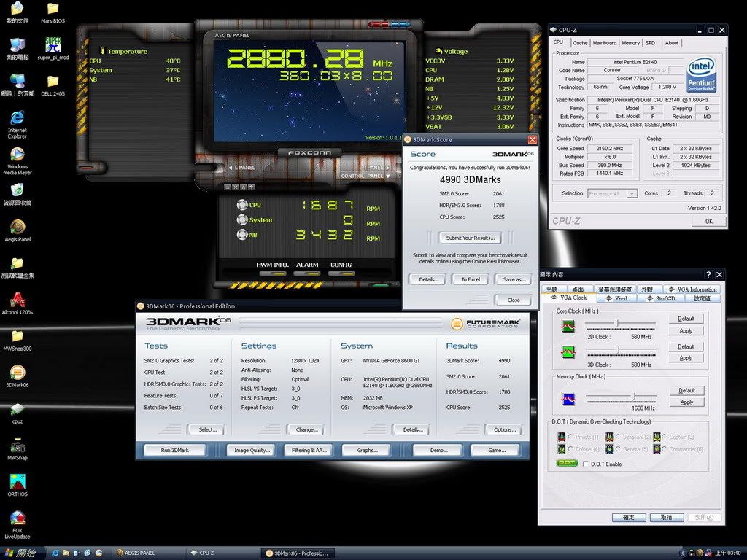Start ORTHOS from the desktop

point(18,485)
